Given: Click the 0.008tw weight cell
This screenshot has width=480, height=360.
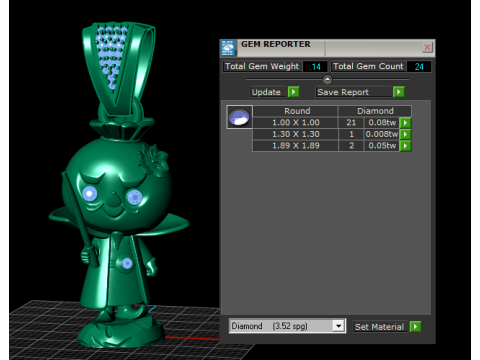Looking at the screenshot, I should click(x=382, y=134).
